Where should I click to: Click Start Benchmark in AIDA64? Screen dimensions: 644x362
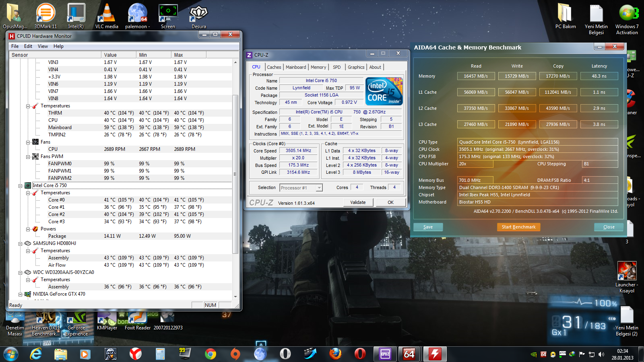click(x=518, y=227)
